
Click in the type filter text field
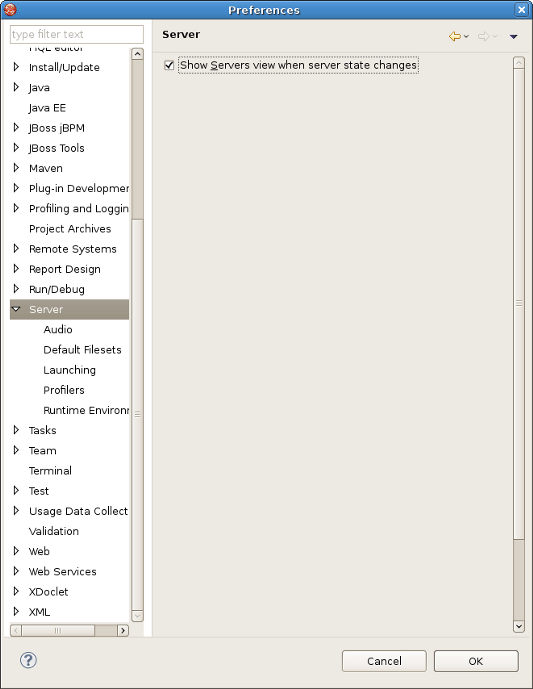[76, 34]
